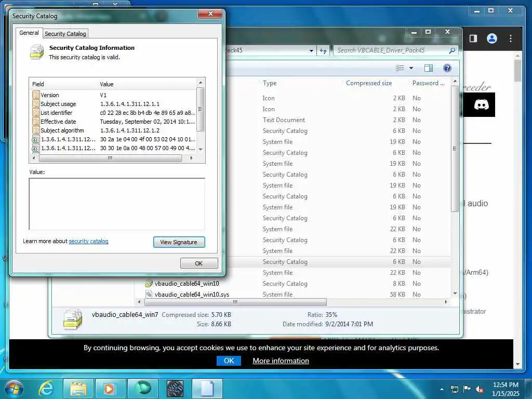The image size is (532, 399).
Task: Select the Effective date field row
Action: [114, 122]
